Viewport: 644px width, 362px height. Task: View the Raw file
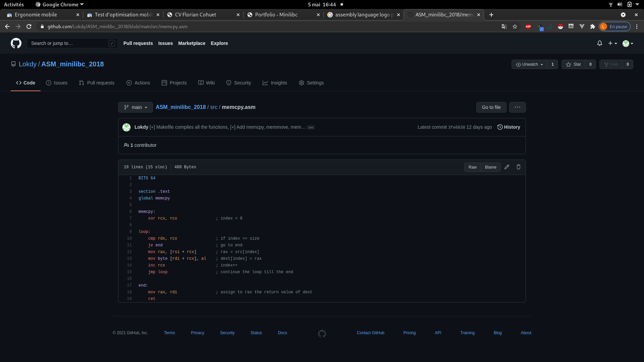click(x=472, y=167)
